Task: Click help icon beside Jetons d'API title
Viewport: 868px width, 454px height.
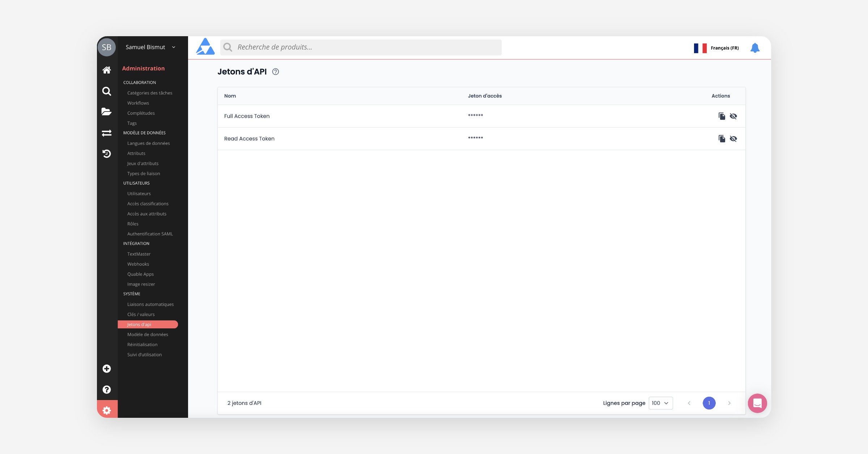Action: click(x=276, y=72)
